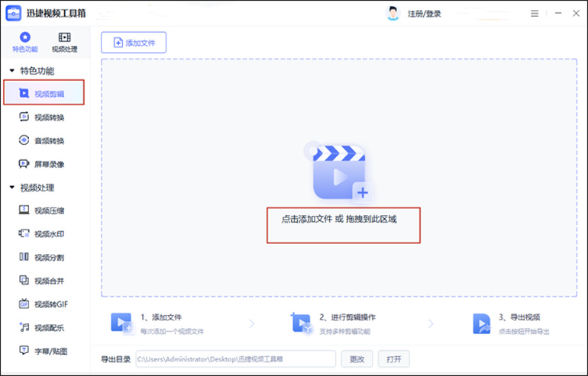Click the 打开 button

pyautogui.click(x=394, y=358)
